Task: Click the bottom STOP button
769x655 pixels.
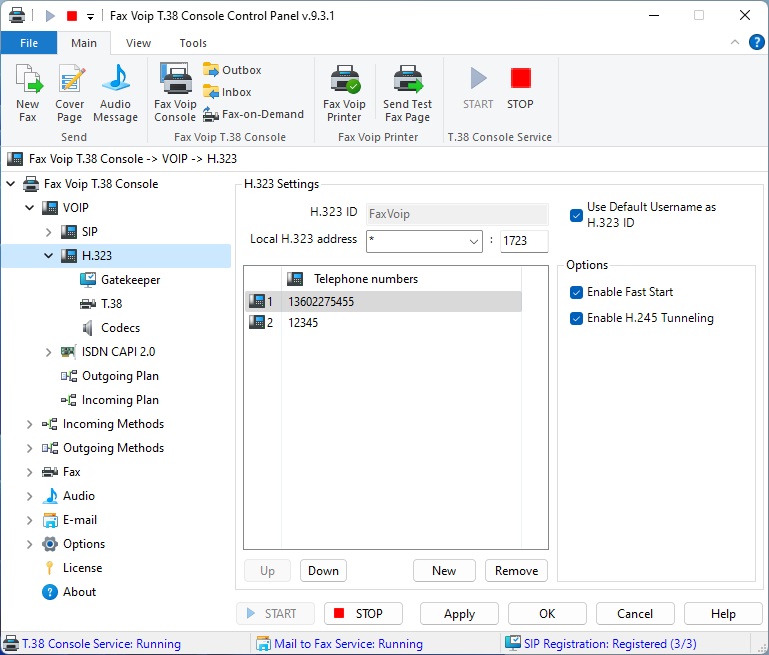Action: click(x=363, y=613)
